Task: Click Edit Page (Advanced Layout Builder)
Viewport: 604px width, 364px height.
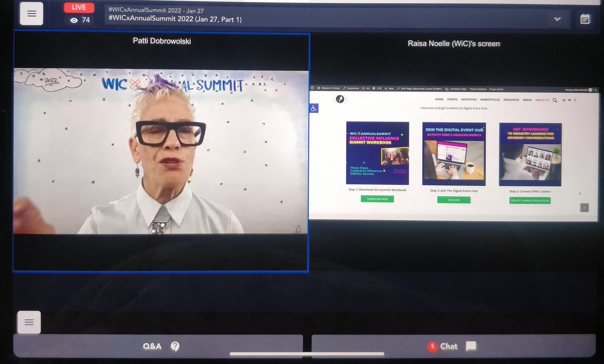Action: click(419, 88)
